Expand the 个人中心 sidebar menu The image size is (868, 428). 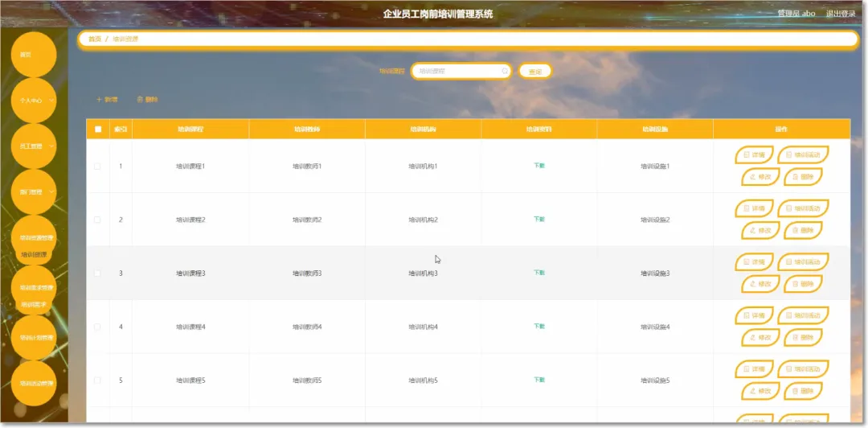point(34,101)
